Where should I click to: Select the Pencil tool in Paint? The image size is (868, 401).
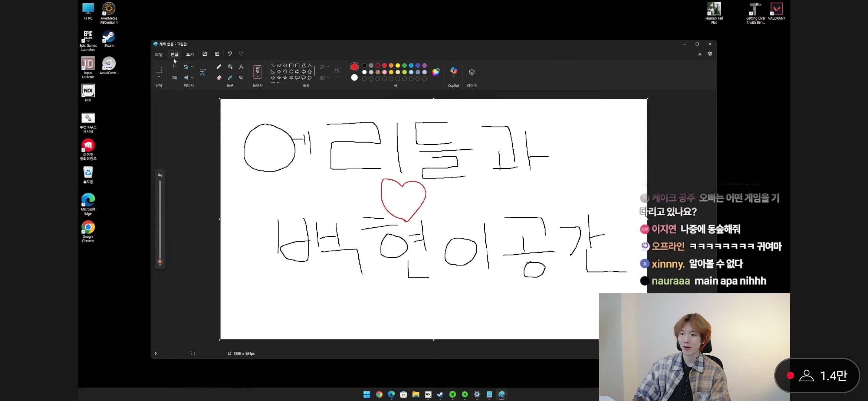coord(219,67)
